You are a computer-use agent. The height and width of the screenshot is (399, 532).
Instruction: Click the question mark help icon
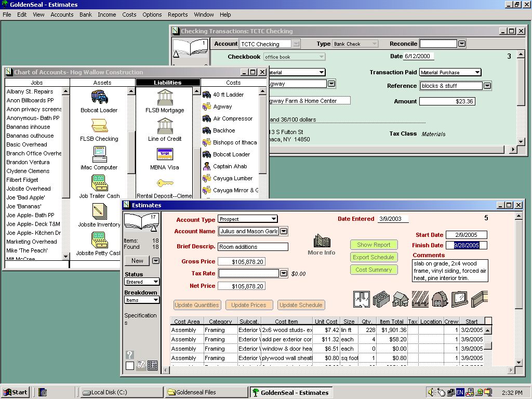[x=130, y=355]
